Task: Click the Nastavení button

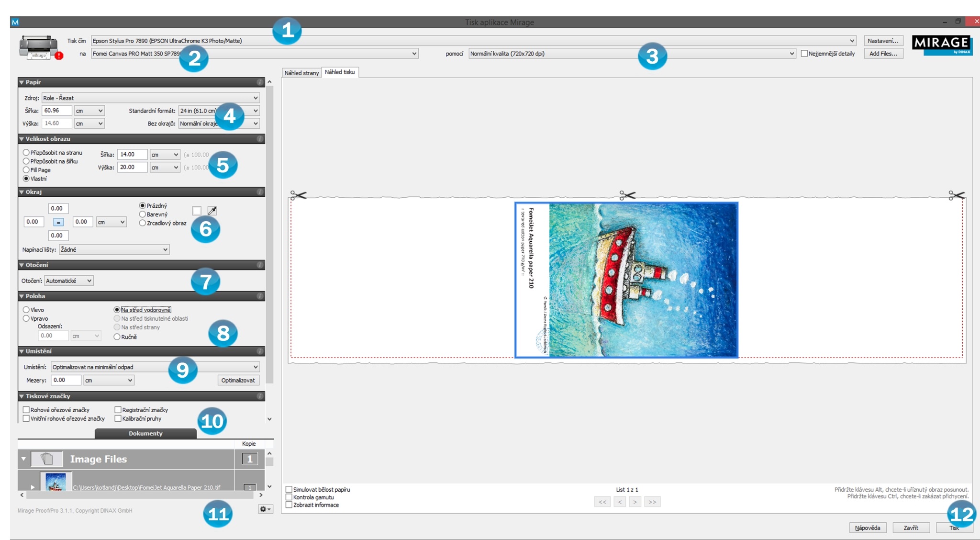Action: (883, 41)
